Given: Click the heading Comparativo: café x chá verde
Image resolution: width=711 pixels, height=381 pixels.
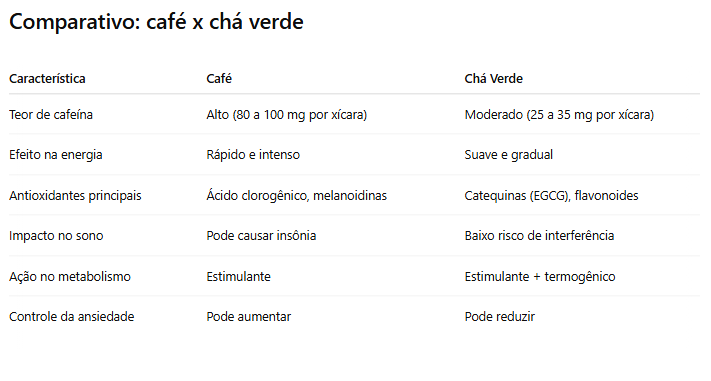Looking at the screenshot, I should coord(156,22).
